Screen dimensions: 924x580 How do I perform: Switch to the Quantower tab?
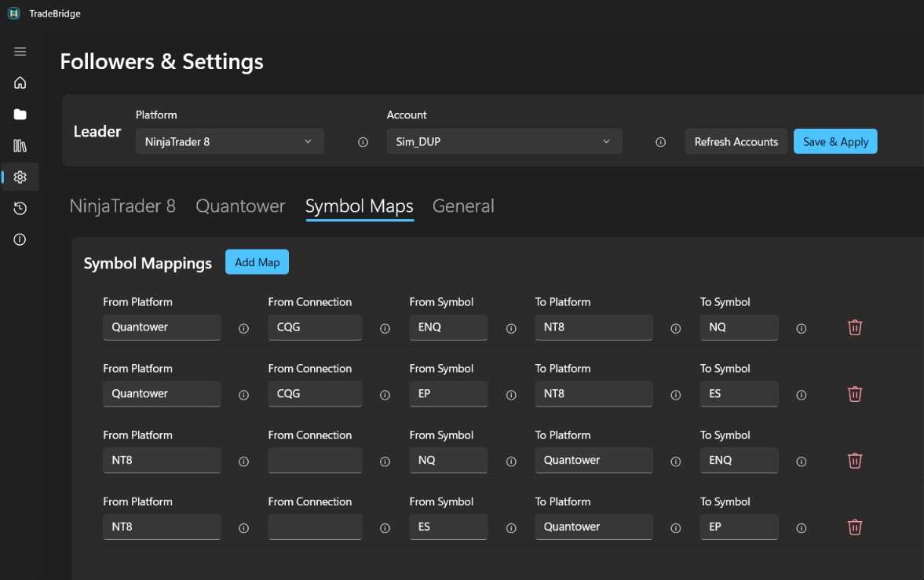(240, 206)
